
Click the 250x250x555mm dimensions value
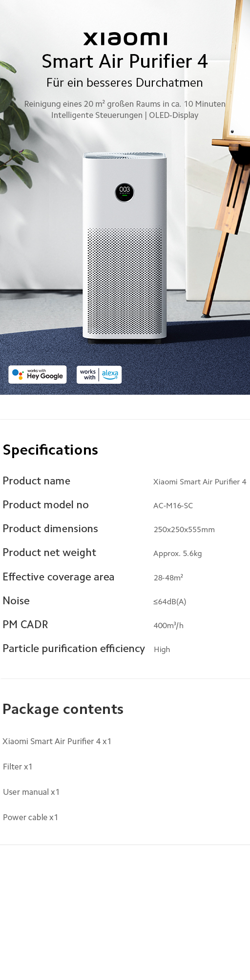184,530
